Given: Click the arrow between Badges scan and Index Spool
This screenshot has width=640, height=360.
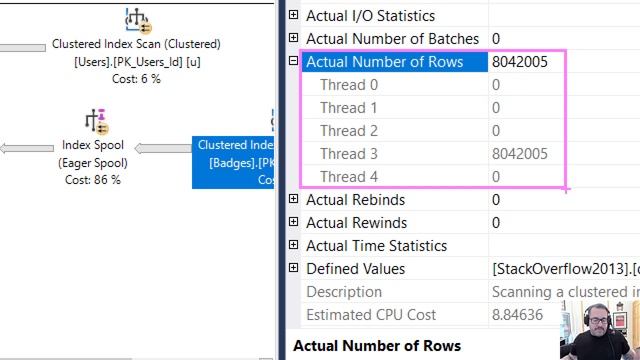Looking at the screenshot, I should point(163,148).
